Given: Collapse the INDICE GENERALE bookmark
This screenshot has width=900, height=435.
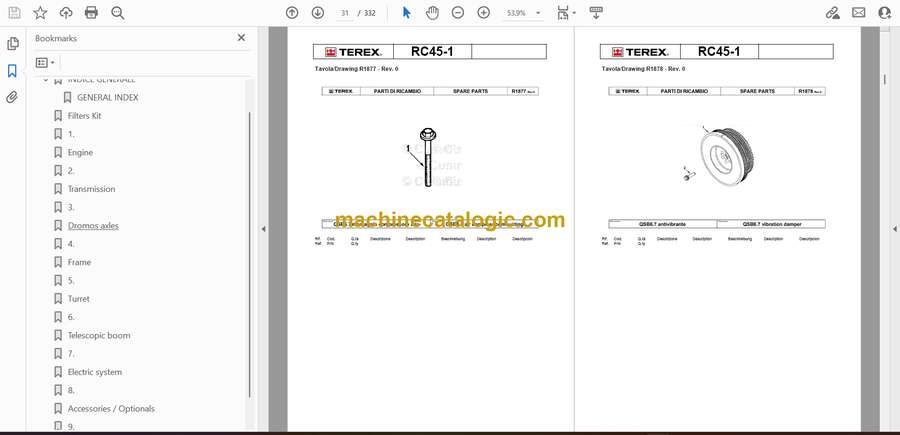Looking at the screenshot, I should point(46,80).
